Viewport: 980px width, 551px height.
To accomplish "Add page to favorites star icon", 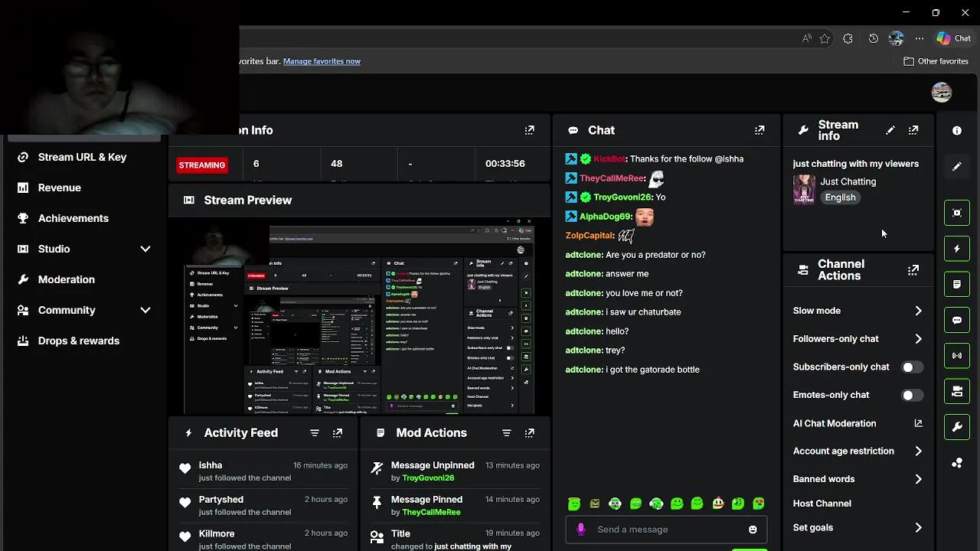I will click(x=825, y=38).
